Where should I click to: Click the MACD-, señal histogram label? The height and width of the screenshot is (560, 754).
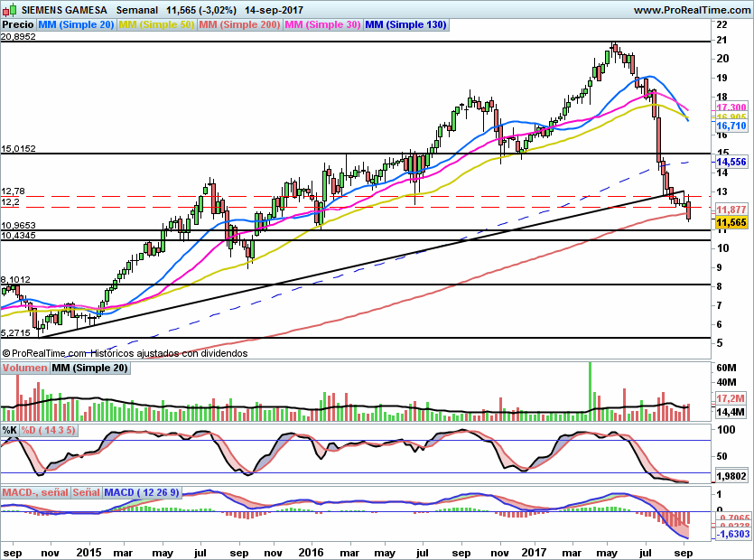[35, 492]
